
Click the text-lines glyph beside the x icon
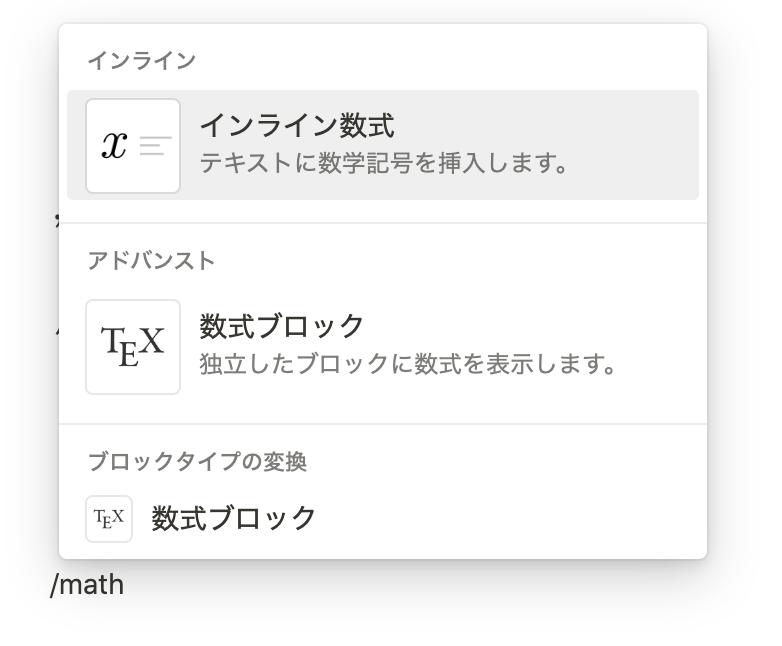coord(156,146)
